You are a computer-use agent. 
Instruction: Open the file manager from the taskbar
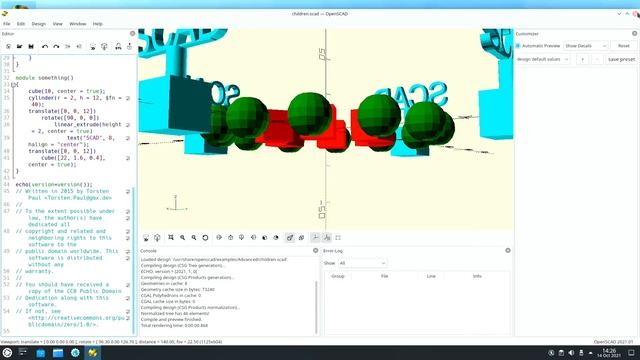[x=58, y=353]
